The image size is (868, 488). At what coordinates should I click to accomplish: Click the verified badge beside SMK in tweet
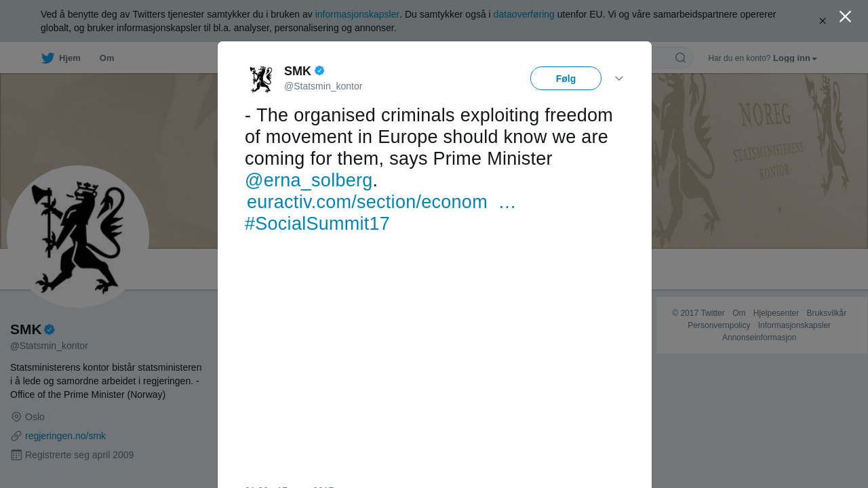[319, 70]
